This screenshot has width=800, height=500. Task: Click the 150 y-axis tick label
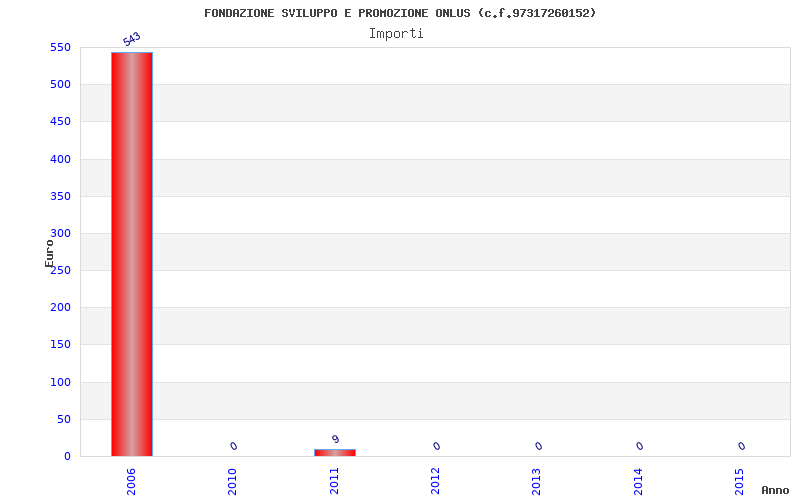pyautogui.click(x=60, y=344)
